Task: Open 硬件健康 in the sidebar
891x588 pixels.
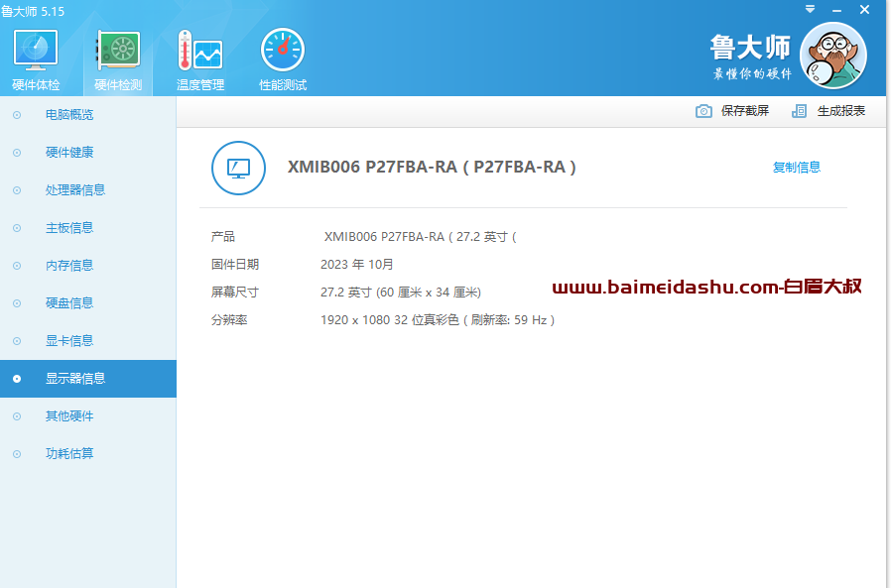Action: pyautogui.click(x=88, y=153)
